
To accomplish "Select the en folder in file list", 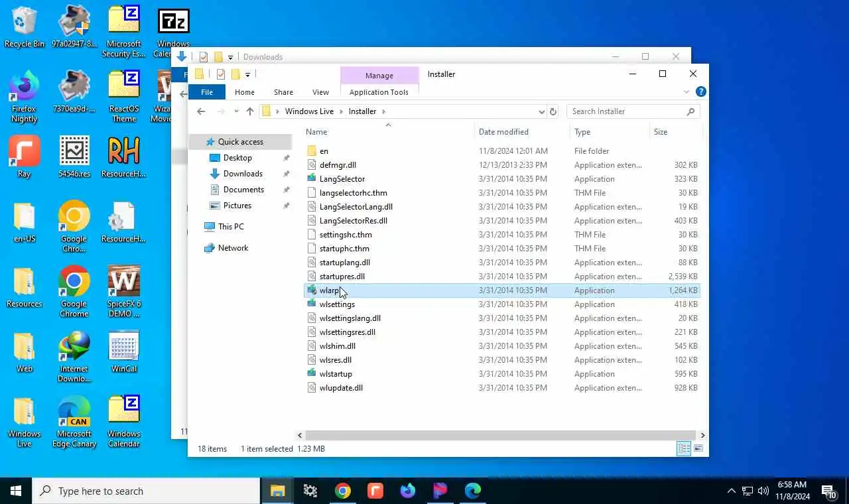I will [x=502, y=151].
